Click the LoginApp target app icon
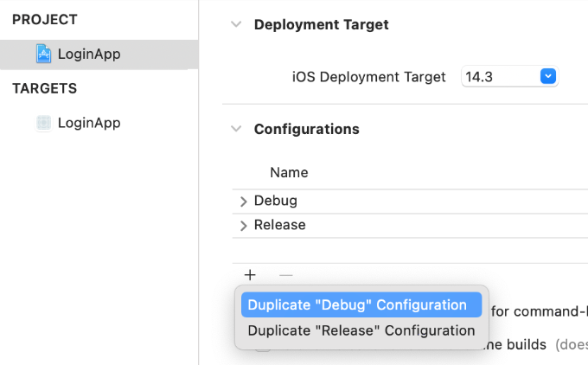 pyautogui.click(x=43, y=123)
